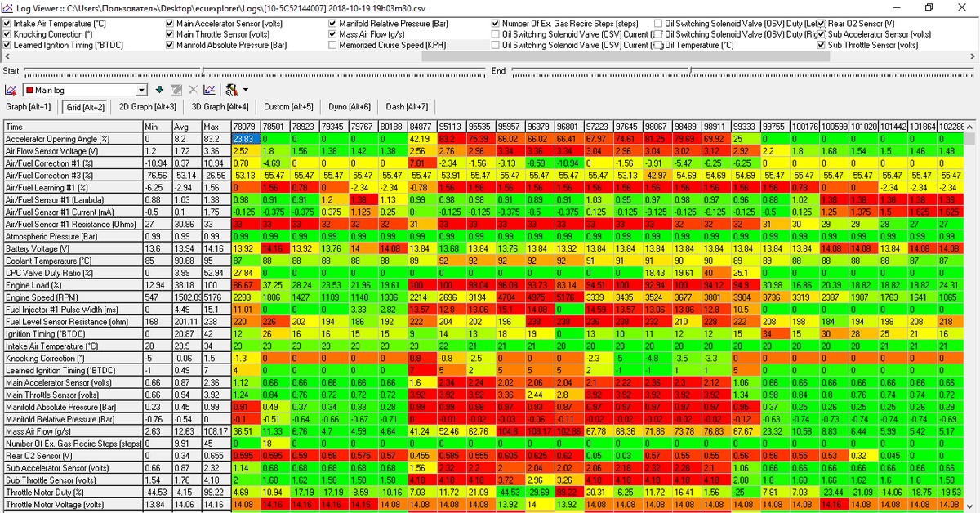Click the add log chart icon left of Main log

11,90
